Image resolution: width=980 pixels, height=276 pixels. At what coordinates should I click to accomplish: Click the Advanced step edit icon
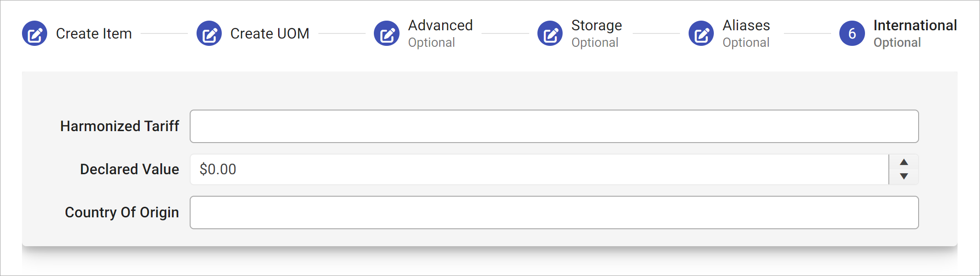387,33
